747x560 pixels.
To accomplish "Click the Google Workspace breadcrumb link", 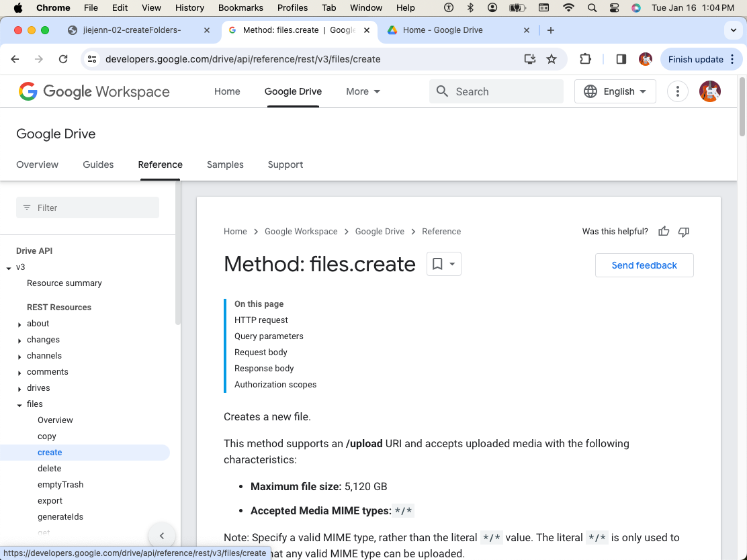I will [x=301, y=232].
